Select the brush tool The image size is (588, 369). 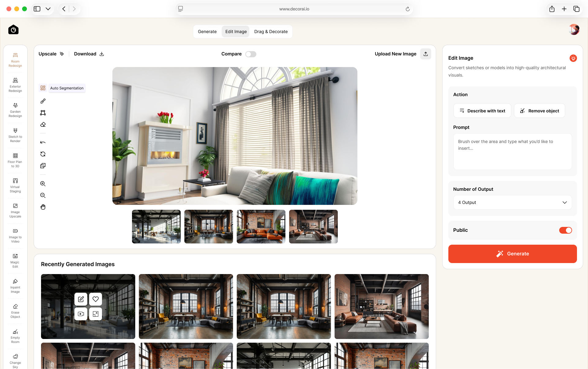(43, 101)
